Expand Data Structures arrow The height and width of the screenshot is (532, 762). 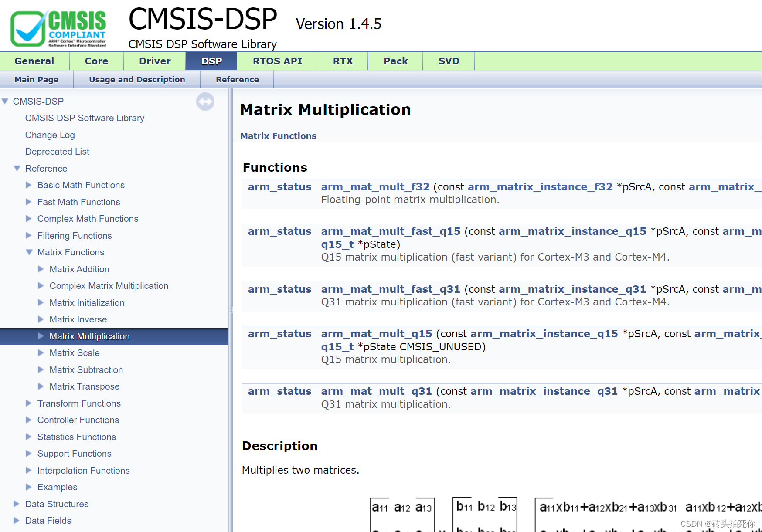coord(17,504)
